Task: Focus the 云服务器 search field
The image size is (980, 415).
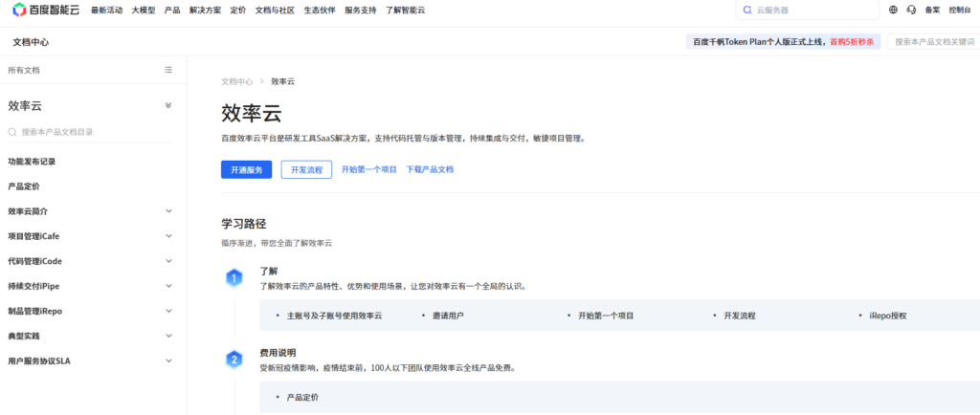Action: click(808, 10)
